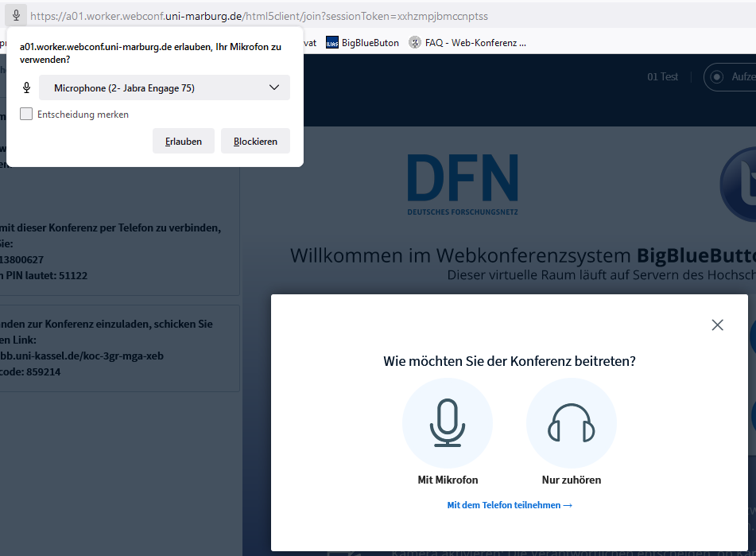
Task: Click the chevron beside the microphone name
Action: tap(274, 87)
